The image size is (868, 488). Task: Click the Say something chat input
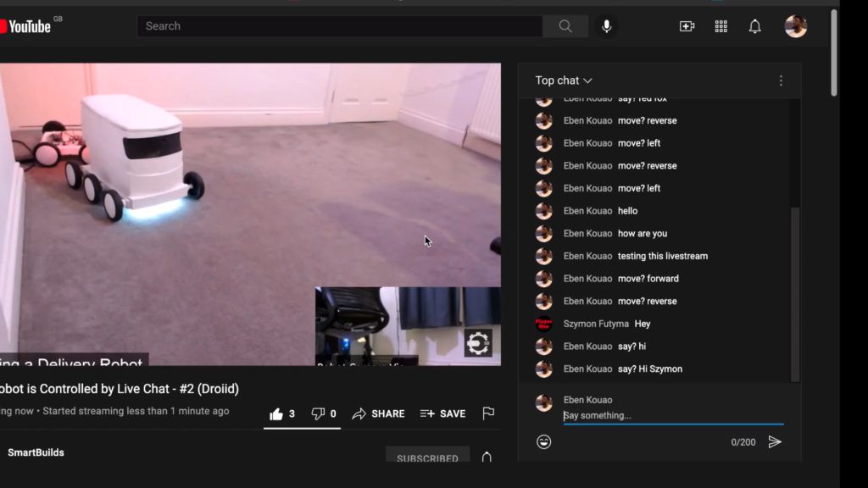(673, 415)
